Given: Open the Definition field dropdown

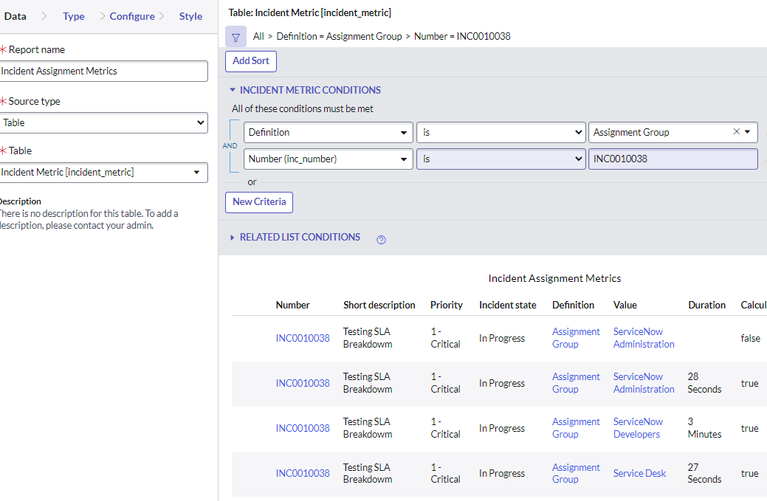Looking at the screenshot, I should pos(328,132).
